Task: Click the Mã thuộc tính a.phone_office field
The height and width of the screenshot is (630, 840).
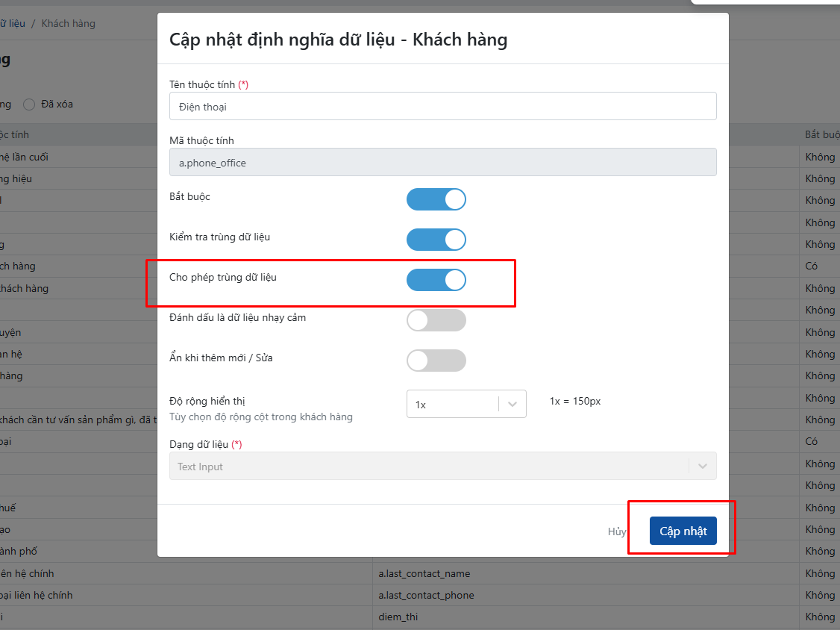Action: [x=442, y=163]
